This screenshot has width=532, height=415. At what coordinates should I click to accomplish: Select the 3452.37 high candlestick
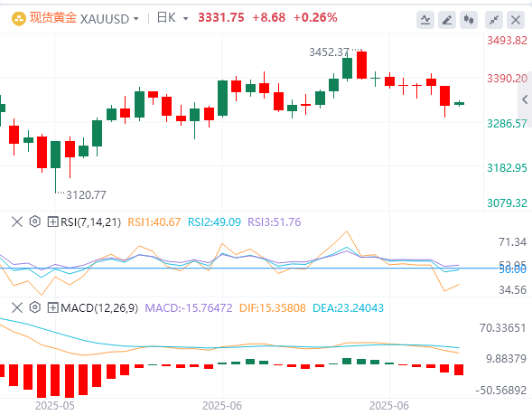(x=361, y=65)
